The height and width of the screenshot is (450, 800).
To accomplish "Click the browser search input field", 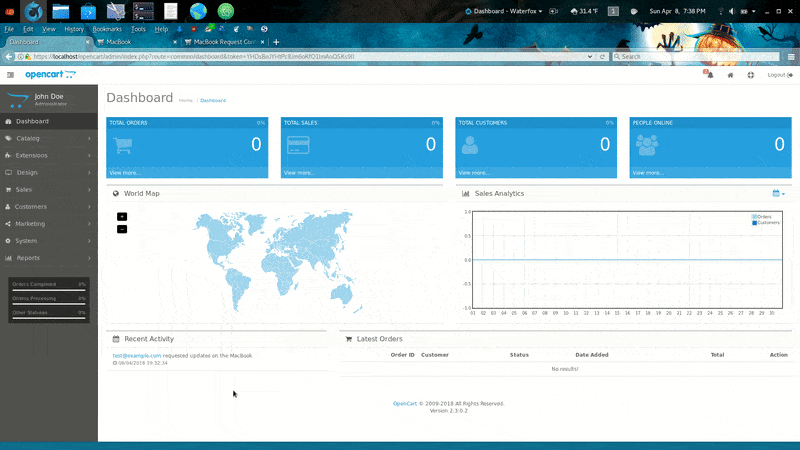I will [x=696, y=57].
